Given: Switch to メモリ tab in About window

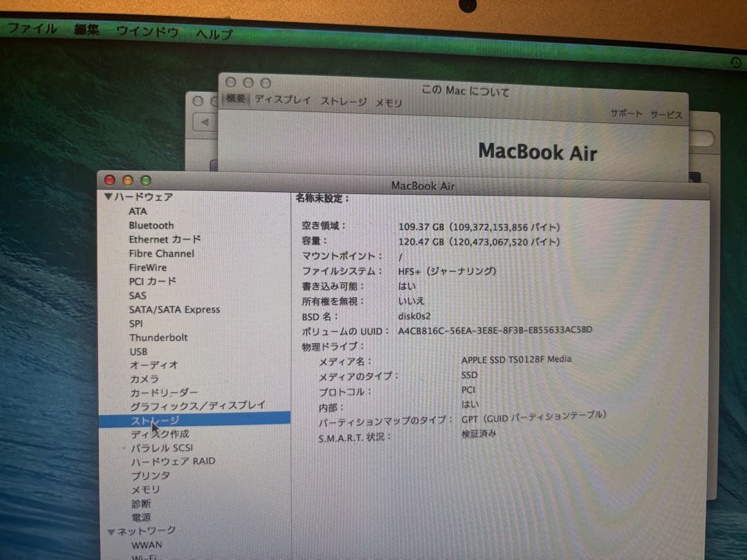Looking at the screenshot, I should pyautogui.click(x=389, y=103).
